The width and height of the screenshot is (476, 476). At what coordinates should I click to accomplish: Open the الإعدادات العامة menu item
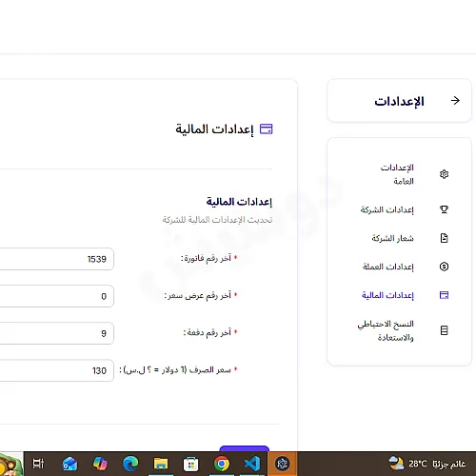point(397,174)
